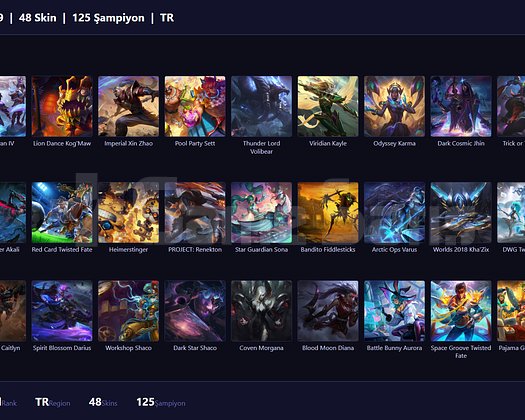Click the Arctic Ops Varus caption
525x420 pixels.
pyautogui.click(x=394, y=250)
